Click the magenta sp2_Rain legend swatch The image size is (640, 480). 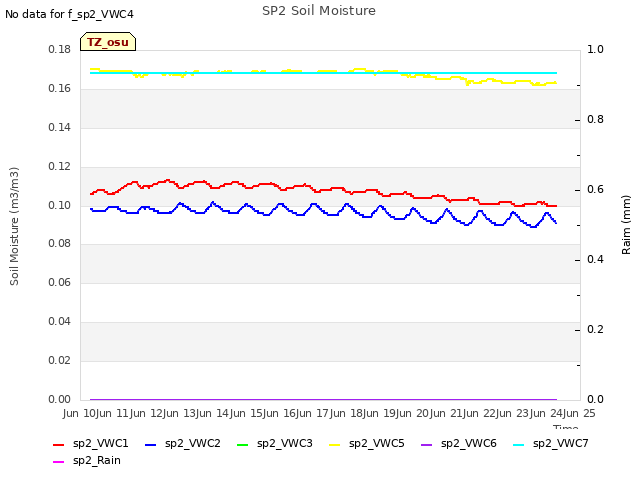pos(59,462)
